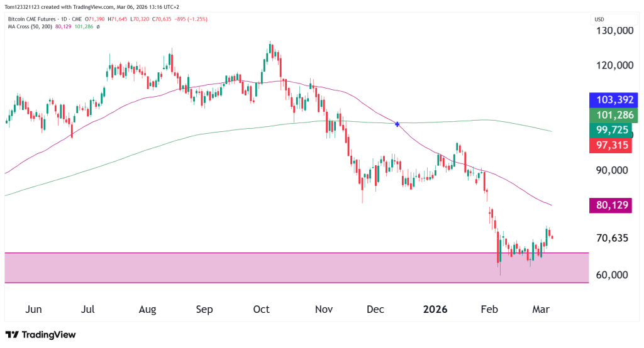
Task: Click the 2026 label on time axis
Action: (x=435, y=310)
